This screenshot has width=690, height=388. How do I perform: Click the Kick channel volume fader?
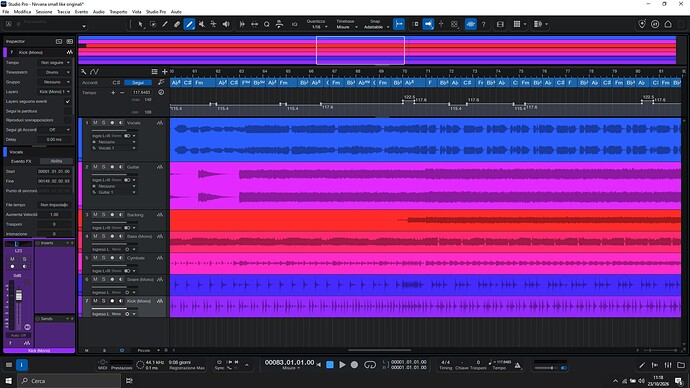point(19,296)
